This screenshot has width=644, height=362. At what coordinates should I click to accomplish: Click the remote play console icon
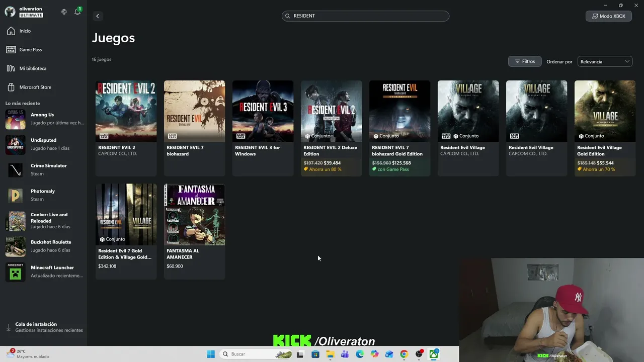coord(64,12)
